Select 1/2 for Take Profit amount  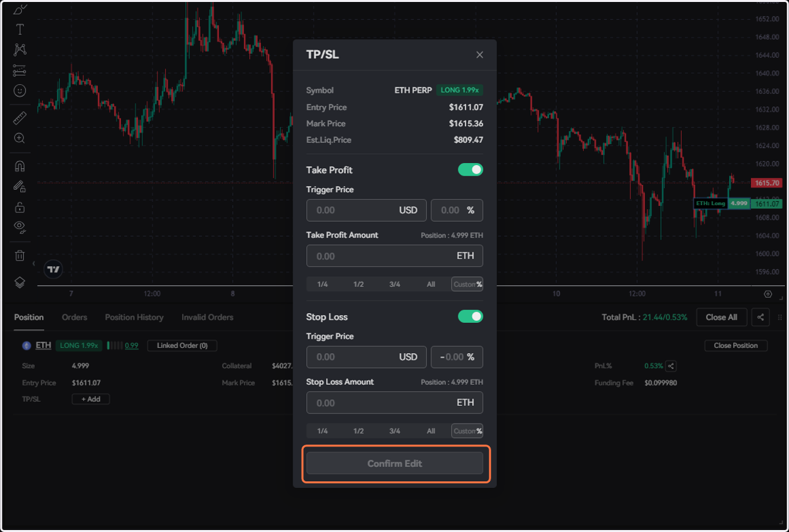pyautogui.click(x=358, y=284)
